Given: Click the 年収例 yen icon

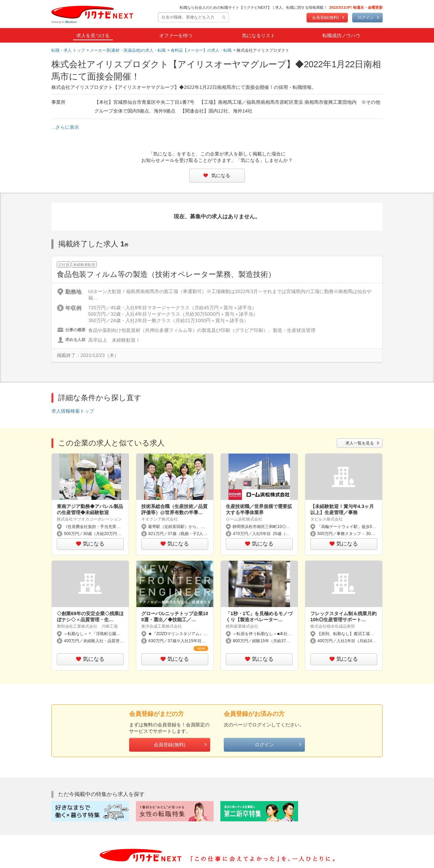Looking at the screenshot, I should tap(60, 308).
